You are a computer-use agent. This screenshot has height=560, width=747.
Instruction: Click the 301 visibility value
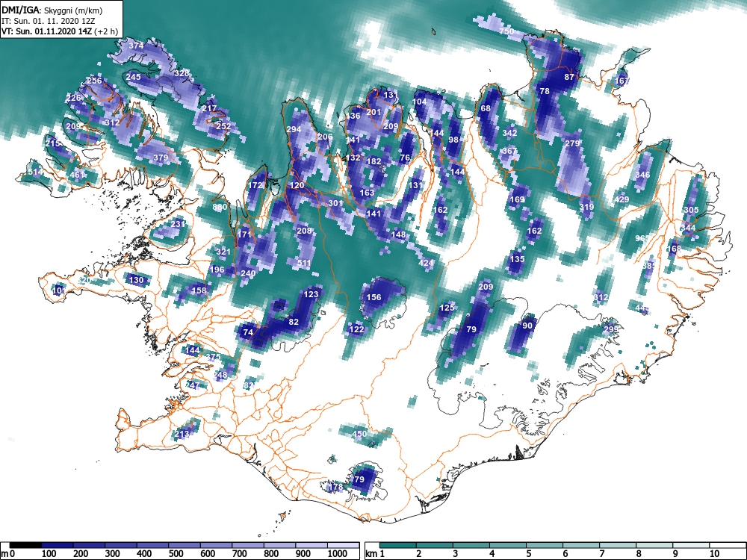point(335,203)
